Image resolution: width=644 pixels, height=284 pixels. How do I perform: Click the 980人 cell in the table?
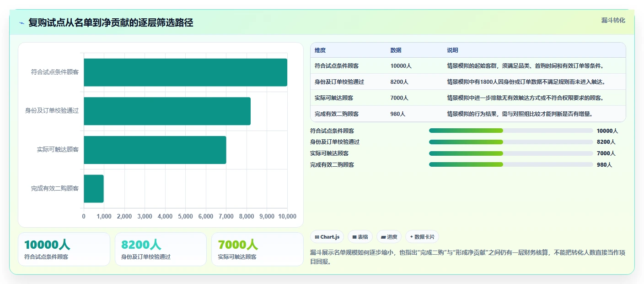(x=398, y=114)
